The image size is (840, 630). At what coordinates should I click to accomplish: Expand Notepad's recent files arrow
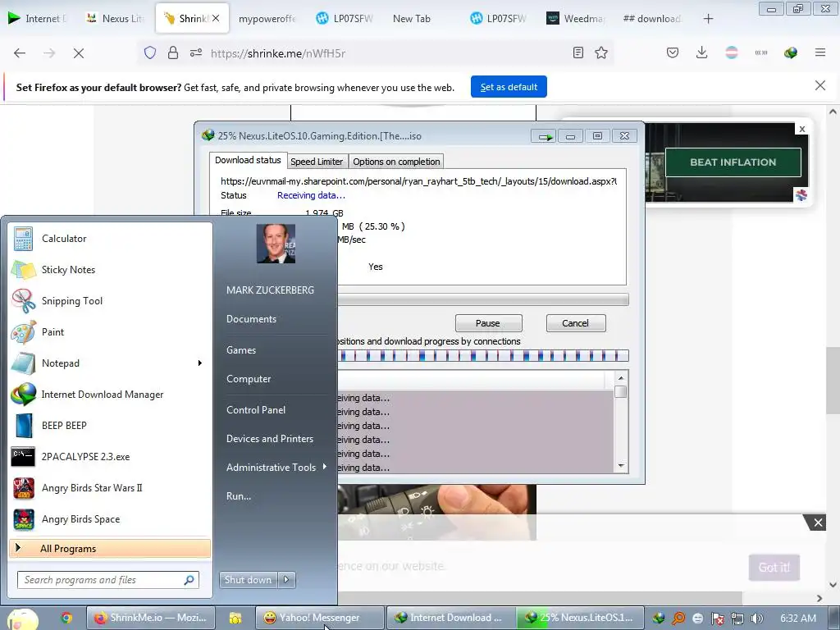[x=200, y=363]
